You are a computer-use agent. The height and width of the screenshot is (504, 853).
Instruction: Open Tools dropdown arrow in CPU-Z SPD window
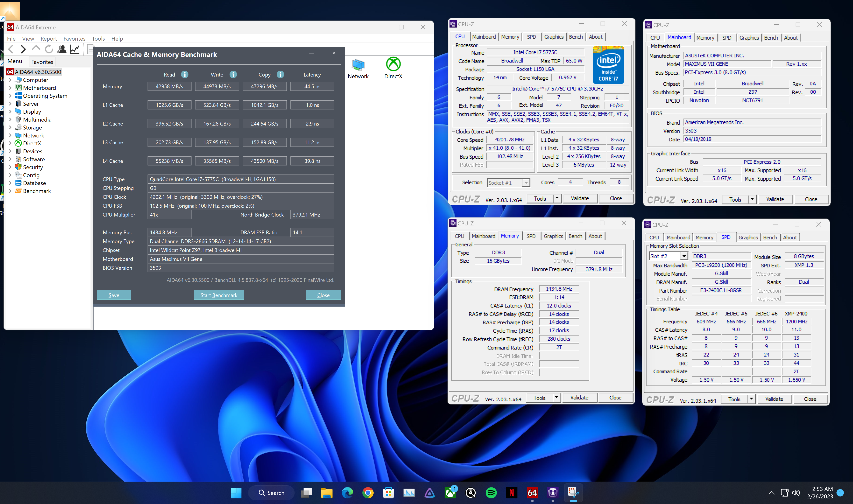tap(751, 399)
